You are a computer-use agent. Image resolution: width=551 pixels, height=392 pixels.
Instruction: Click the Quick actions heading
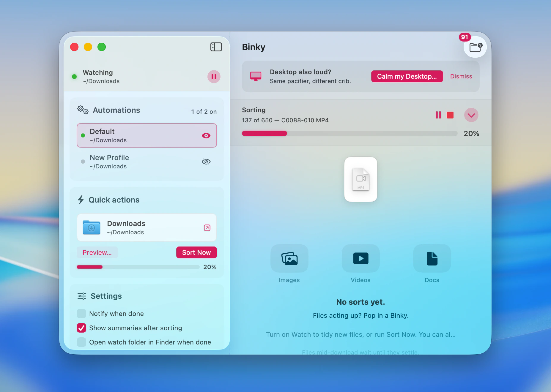[x=114, y=200]
